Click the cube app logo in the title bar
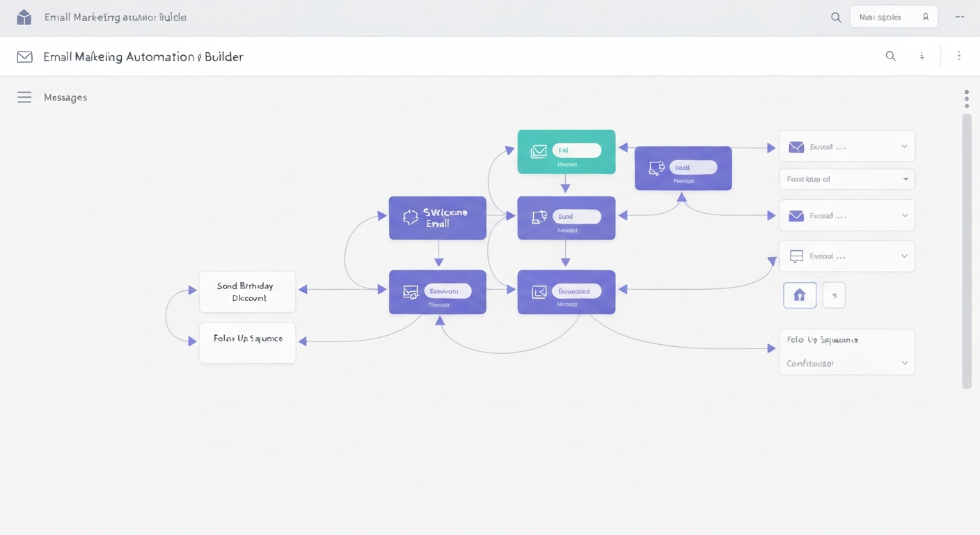 pyautogui.click(x=24, y=17)
